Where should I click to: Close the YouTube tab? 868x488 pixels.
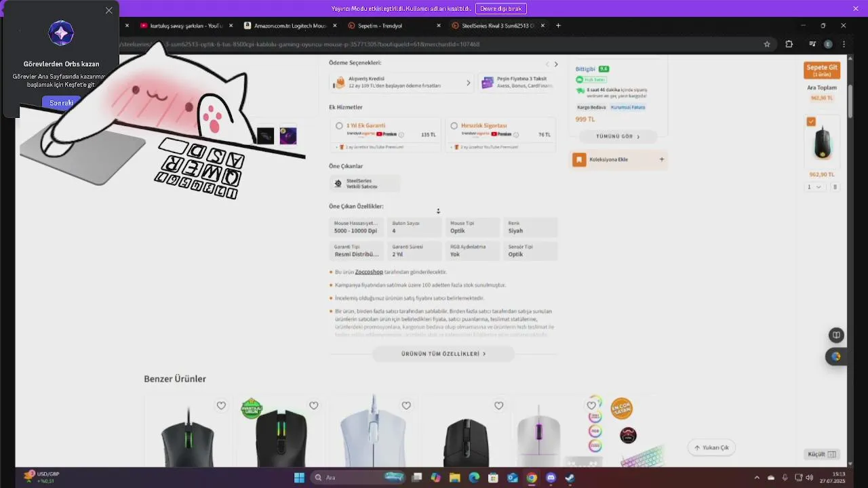tap(231, 26)
